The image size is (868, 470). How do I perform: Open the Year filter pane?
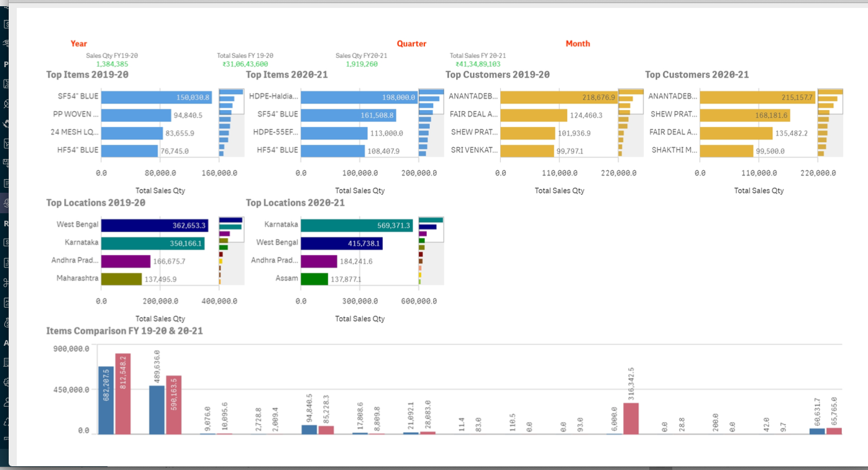(79, 44)
